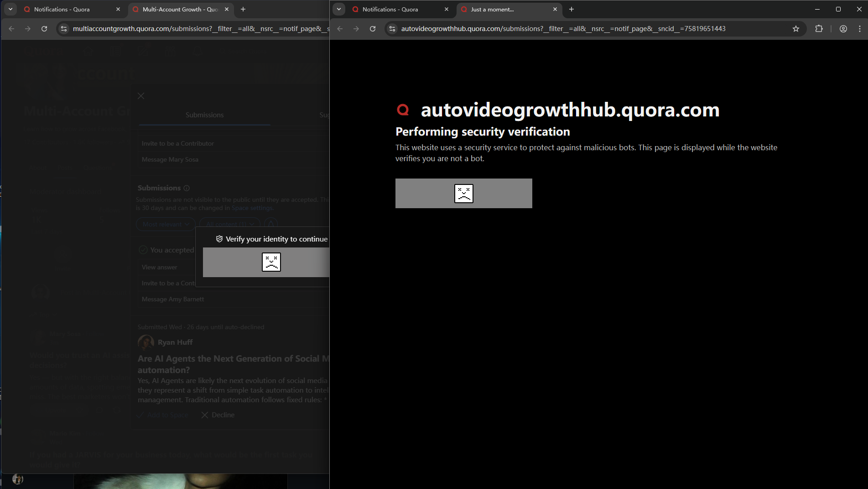Close the Multi-Account Growth tab

point(227,9)
